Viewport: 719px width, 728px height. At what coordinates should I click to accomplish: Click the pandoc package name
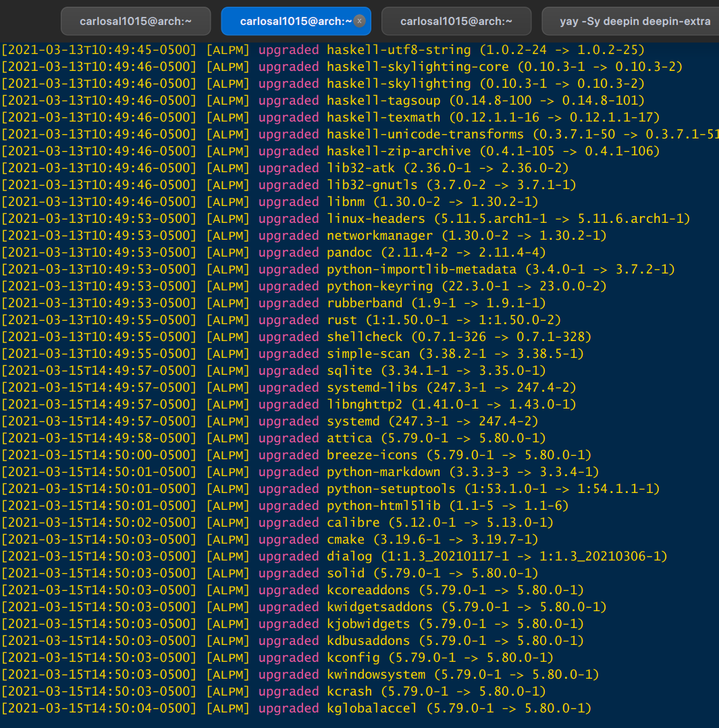click(350, 253)
